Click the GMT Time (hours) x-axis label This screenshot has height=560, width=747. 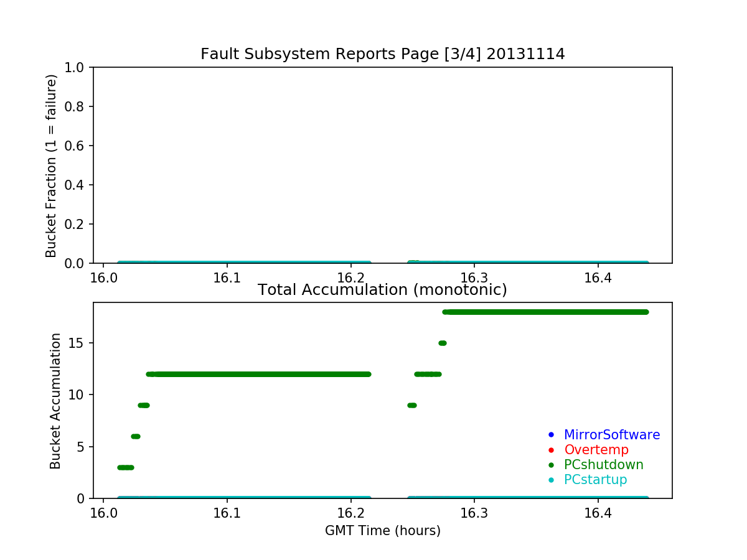pos(382,531)
